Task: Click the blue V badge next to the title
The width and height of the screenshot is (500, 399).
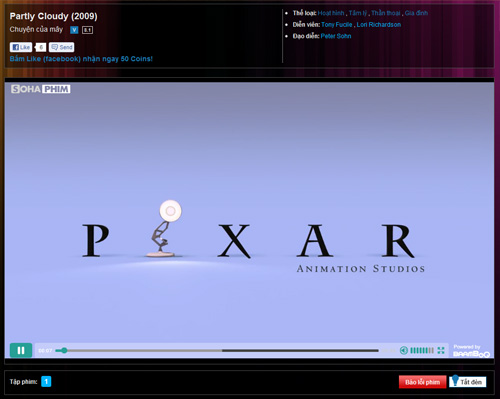Action: tap(74, 30)
